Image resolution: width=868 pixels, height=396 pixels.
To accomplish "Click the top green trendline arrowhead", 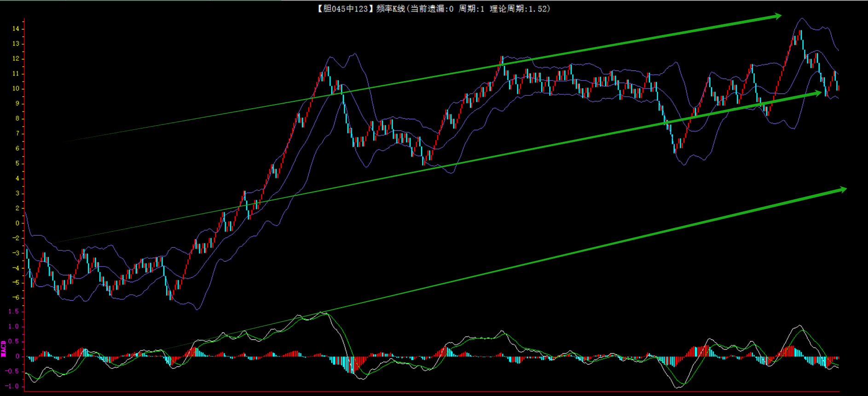I will (x=777, y=17).
